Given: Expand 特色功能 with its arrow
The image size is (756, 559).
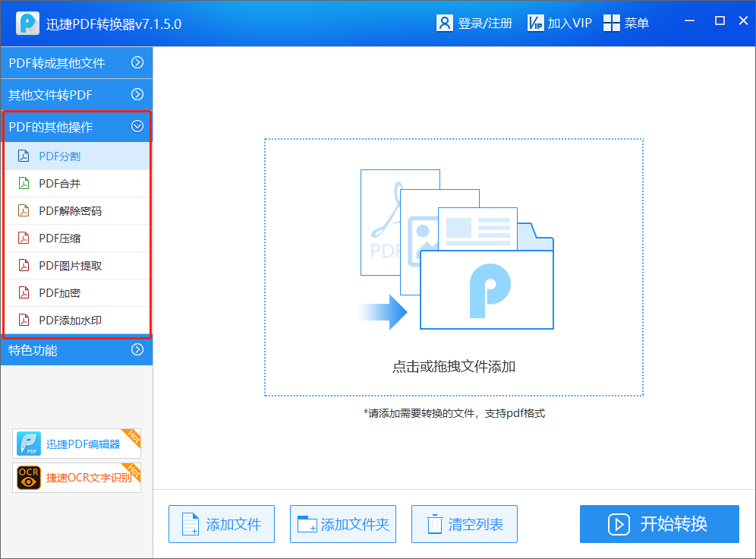Looking at the screenshot, I should click(137, 349).
